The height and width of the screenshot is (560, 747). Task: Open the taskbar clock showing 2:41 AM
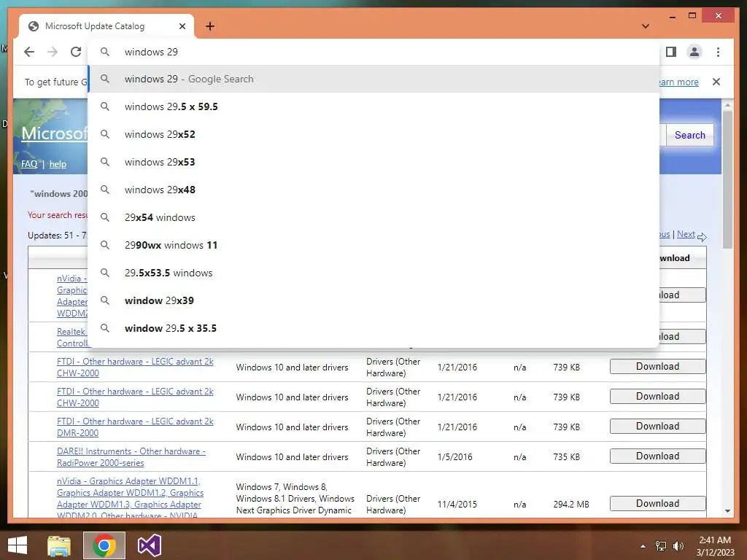click(715, 546)
